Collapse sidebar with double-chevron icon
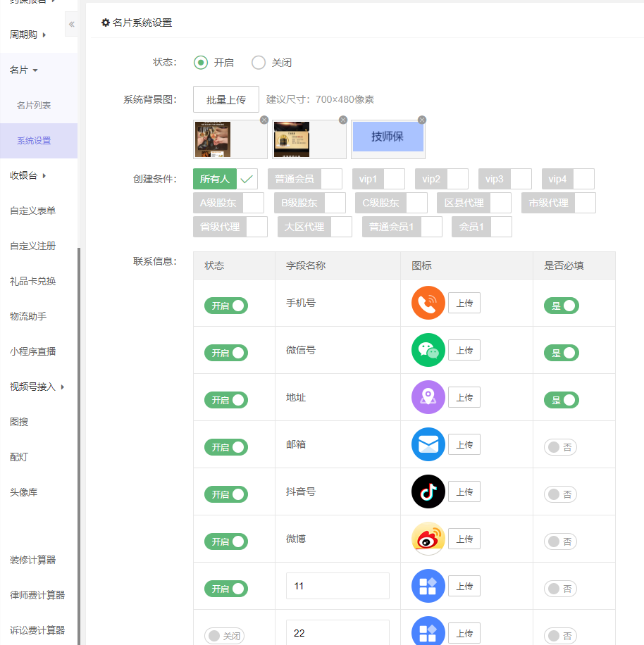 (71, 24)
